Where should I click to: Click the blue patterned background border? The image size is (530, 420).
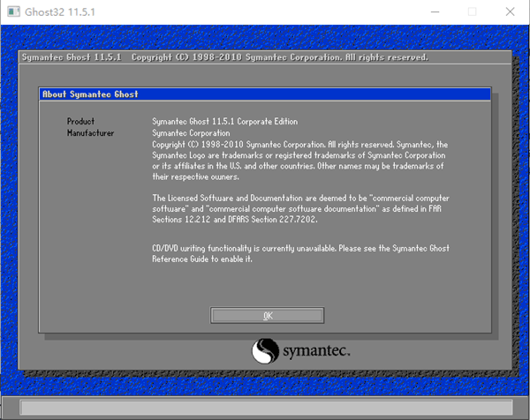[9, 221]
